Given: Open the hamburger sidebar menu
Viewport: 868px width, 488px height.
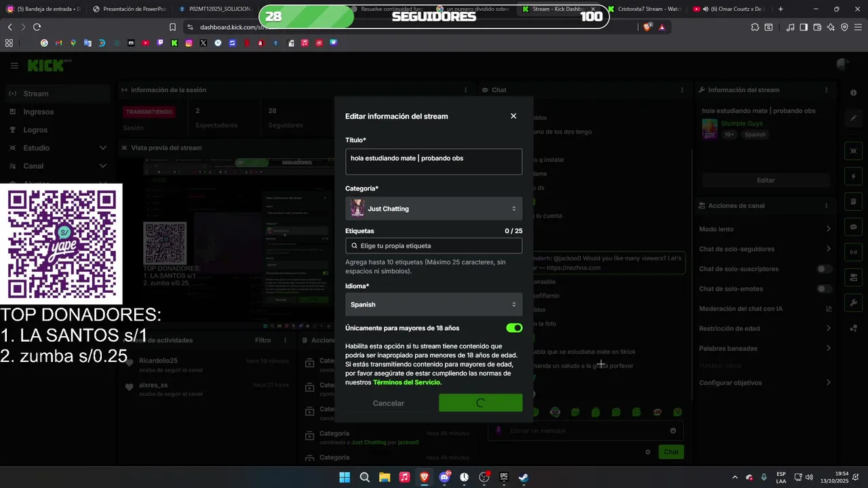Looking at the screenshot, I should [14, 66].
